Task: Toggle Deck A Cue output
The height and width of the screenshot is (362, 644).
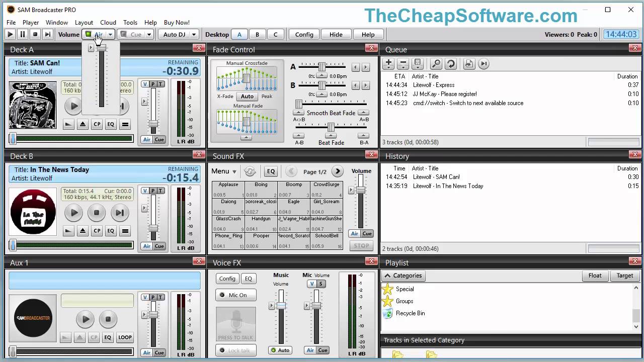Action: (x=159, y=140)
